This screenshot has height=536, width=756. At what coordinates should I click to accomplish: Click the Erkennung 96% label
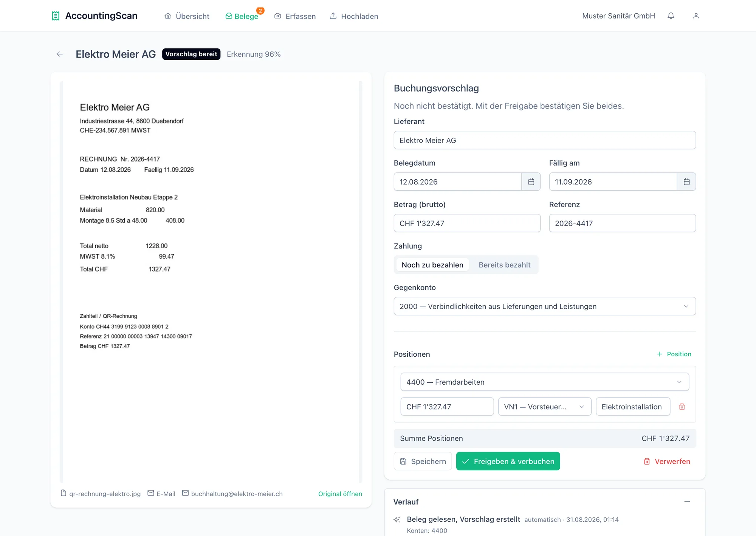tap(254, 54)
